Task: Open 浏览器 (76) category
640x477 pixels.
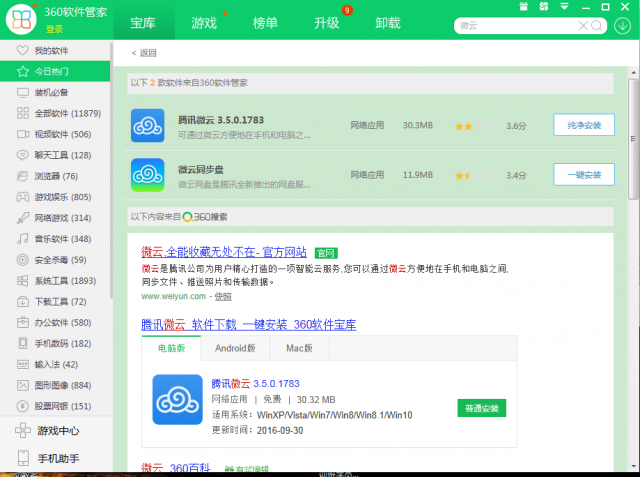Action: point(55,176)
